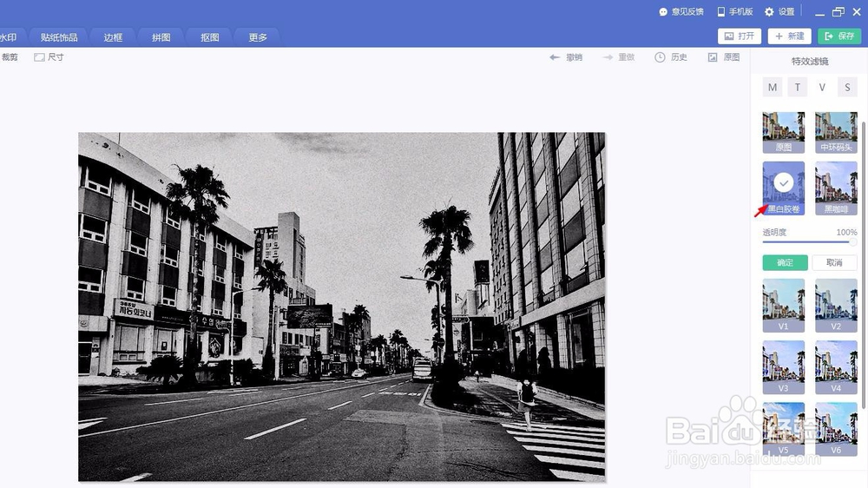Switch to filter category M
The height and width of the screenshot is (488, 868).
coord(773,87)
